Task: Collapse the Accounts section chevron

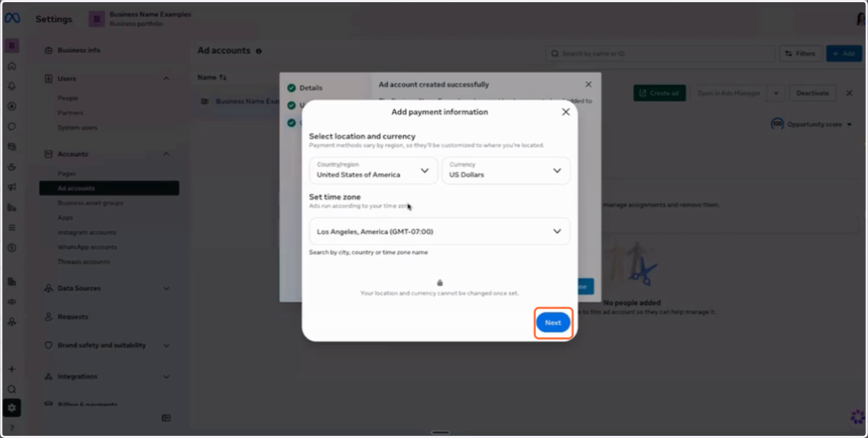Action: [x=166, y=154]
